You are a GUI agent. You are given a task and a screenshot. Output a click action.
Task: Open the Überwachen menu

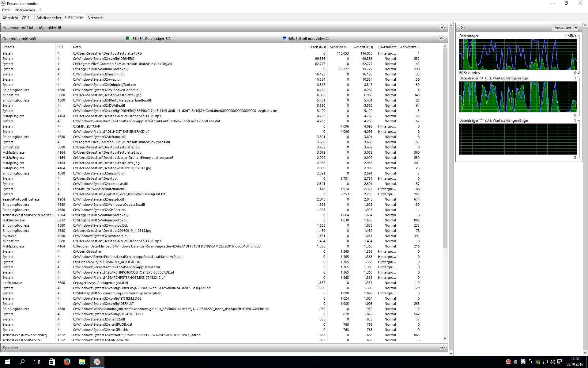click(25, 10)
